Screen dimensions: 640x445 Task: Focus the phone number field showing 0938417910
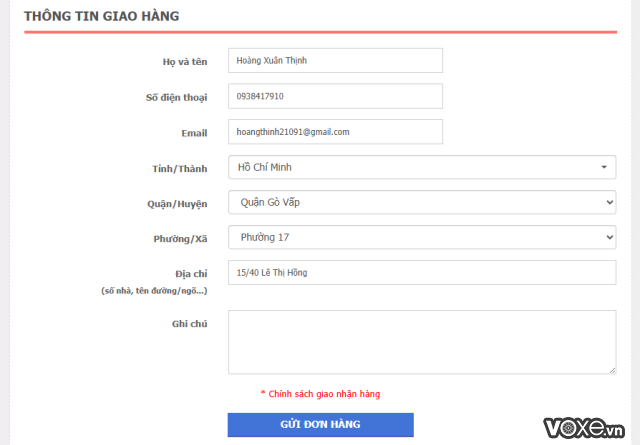335,96
